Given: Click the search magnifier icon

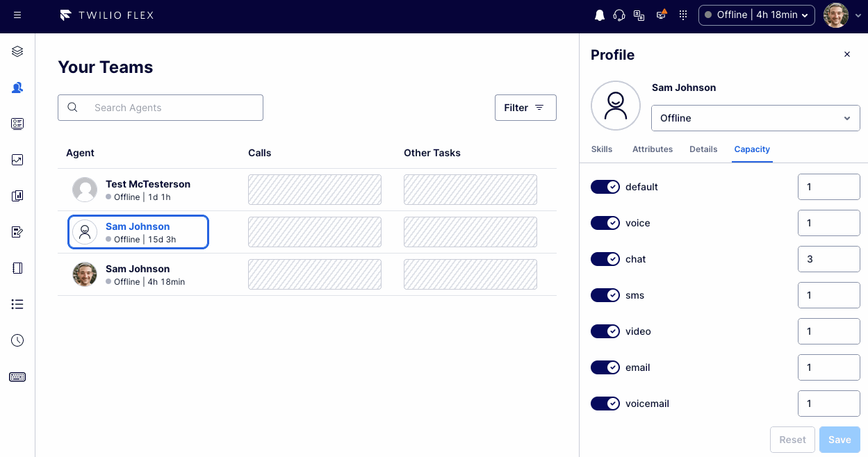Looking at the screenshot, I should click(72, 108).
